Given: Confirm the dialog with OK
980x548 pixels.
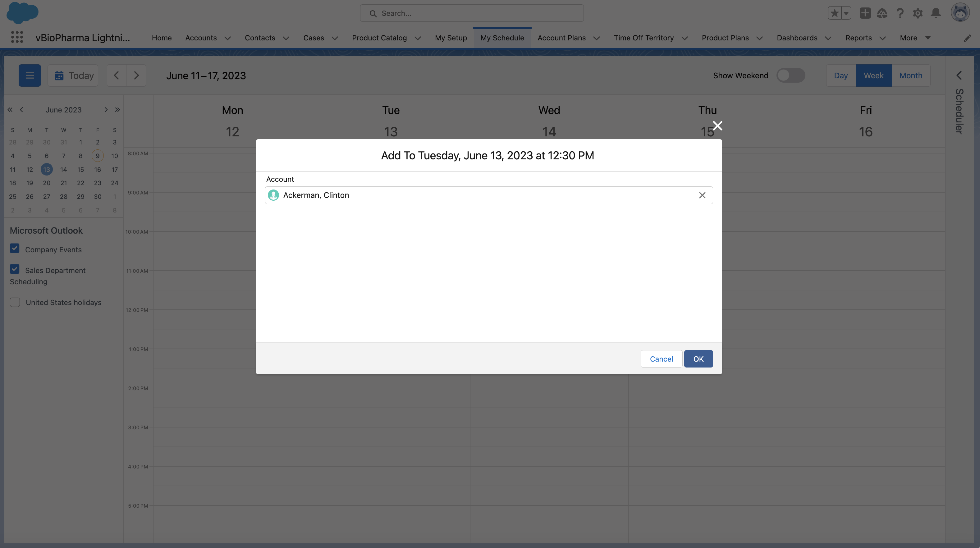Looking at the screenshot, I should (x=698, y=358).
